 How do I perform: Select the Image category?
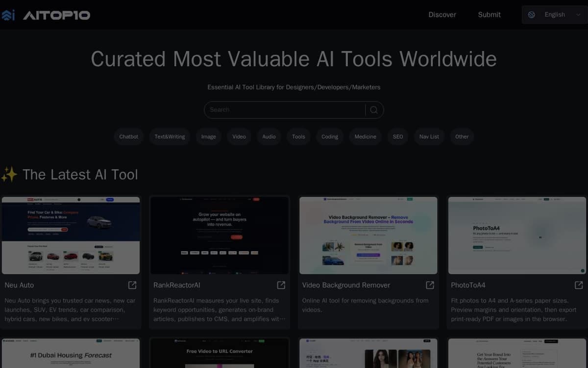pyautogui.click(x=208, y=137)
